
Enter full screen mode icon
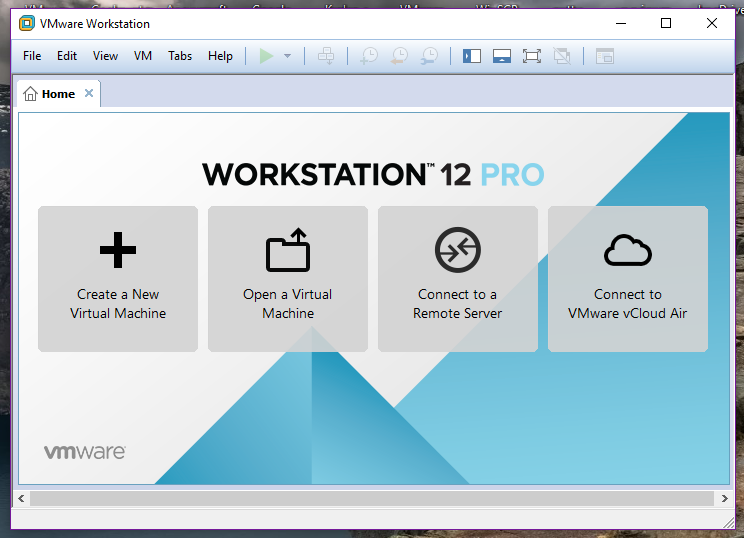pyautogui.click(x=531, y=56)
